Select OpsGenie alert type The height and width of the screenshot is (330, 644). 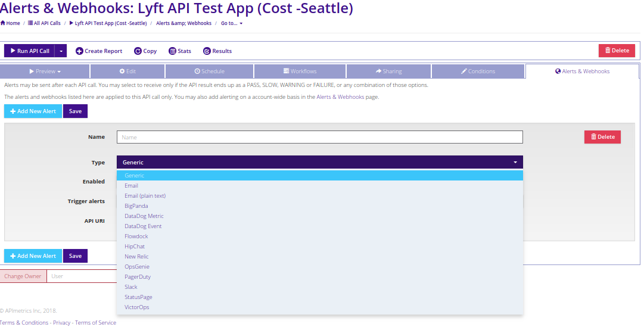[319, 267]
